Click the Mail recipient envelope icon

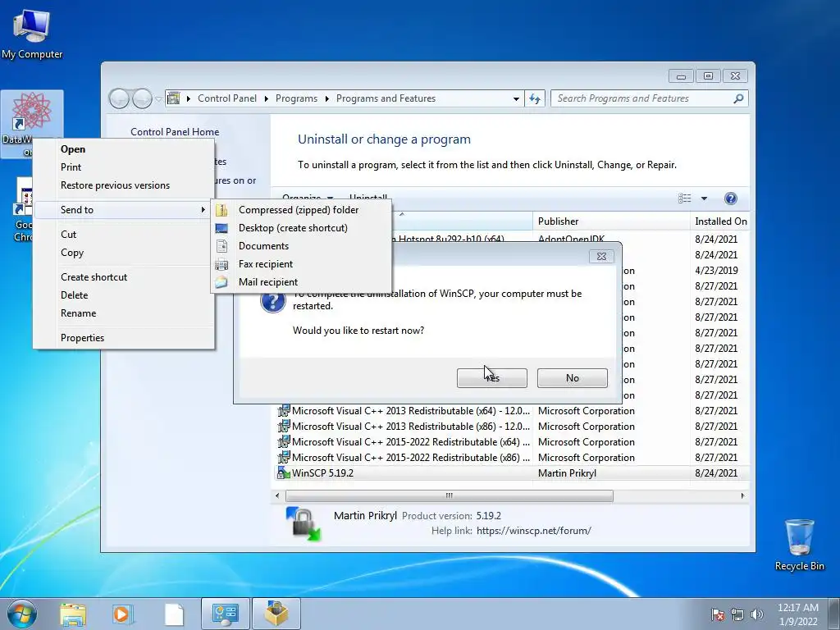tap(221, 282)
